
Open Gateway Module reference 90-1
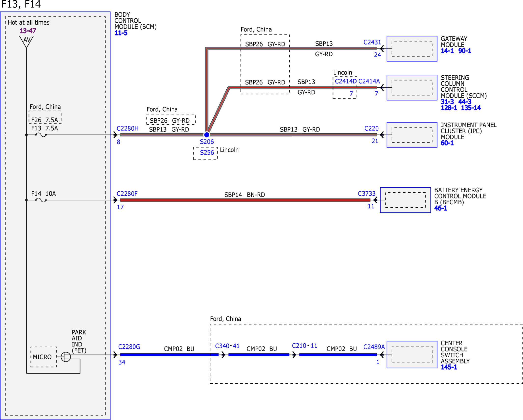[465, 51]
